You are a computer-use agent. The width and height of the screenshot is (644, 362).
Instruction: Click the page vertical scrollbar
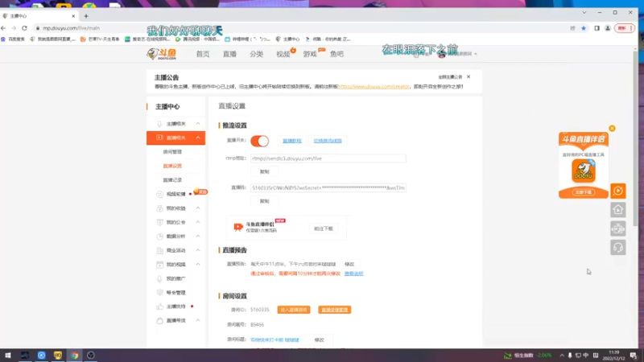tap(635, 139)
